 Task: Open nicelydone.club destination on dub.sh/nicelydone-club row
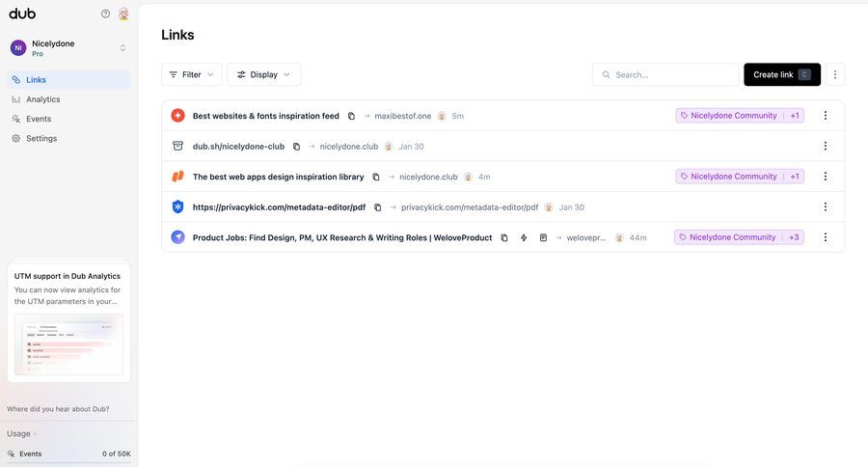[x=349, y=147]
